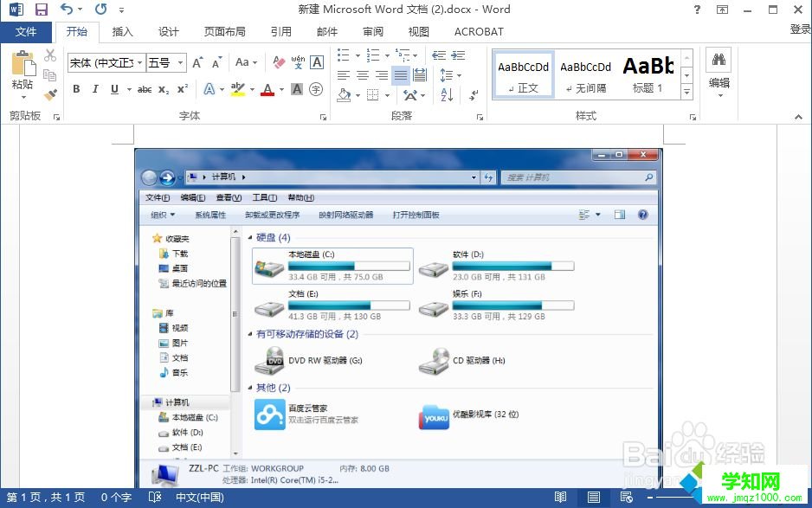
Task: Open the font color dropdown arrow
Action: pyautogui.click(x=280, y=89)
